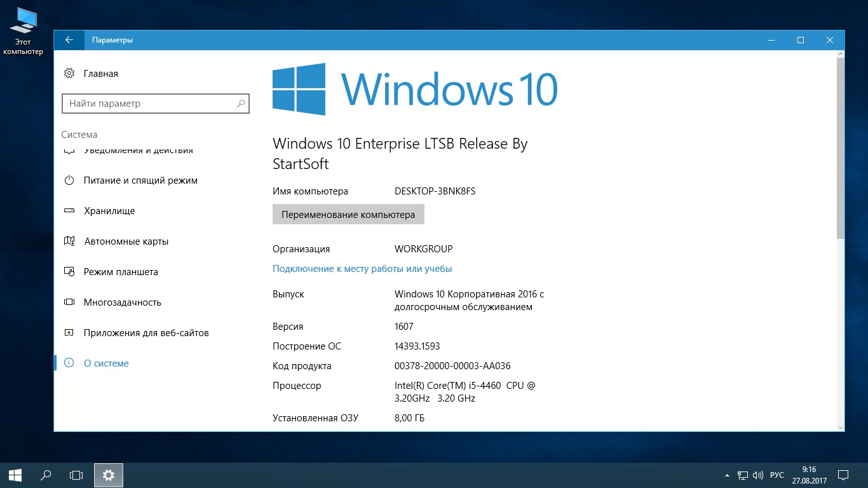This screenshot has height=488, width=868.
Task: Click the Intel Core i5-4460 processor text
Action: point(465,392)
